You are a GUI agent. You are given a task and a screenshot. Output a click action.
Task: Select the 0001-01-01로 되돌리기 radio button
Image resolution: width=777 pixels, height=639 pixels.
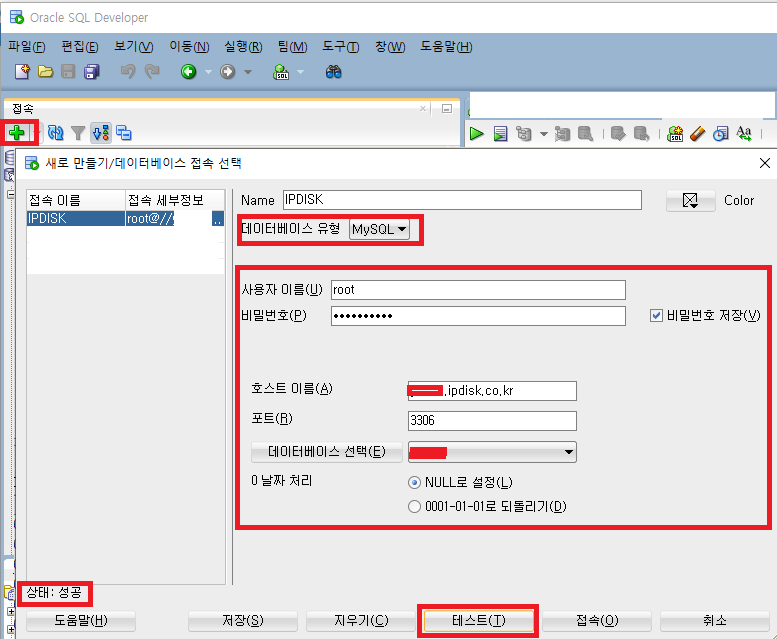click(x=414, y=507)
